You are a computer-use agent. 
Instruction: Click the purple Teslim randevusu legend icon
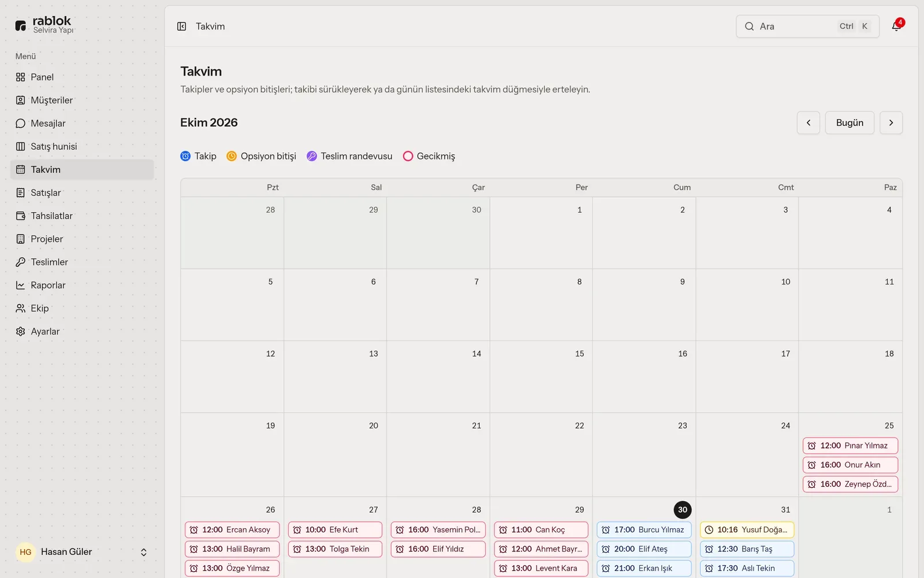[312, 156]
